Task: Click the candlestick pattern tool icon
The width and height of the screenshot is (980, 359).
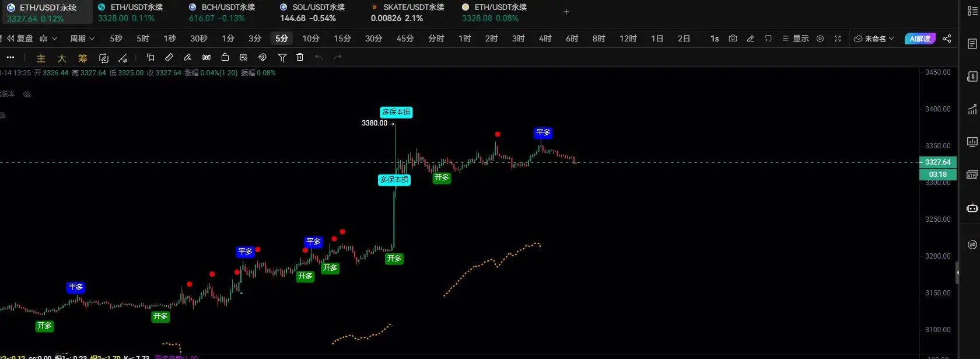Action: [x=206, y=57]
